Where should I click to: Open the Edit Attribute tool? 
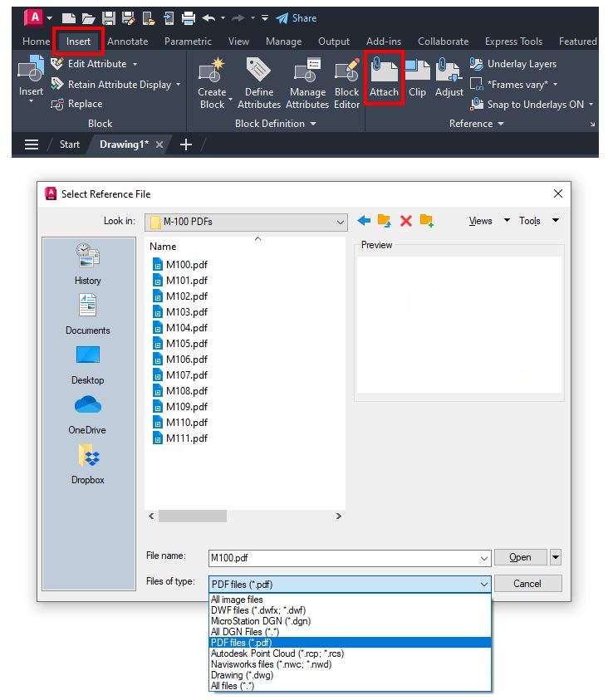(x=89, y=64)
